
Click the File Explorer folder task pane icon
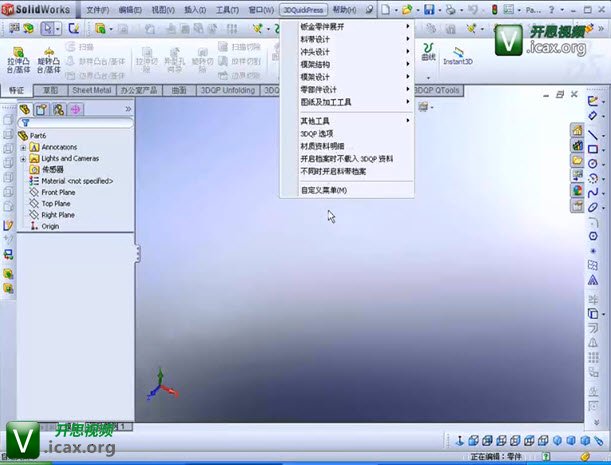coord(577,160)
